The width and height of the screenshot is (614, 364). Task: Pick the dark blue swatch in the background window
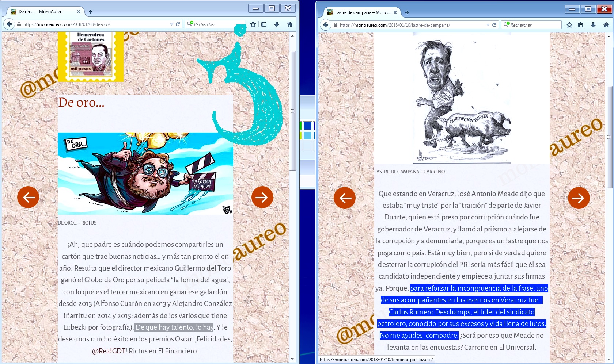pos(308,126)
